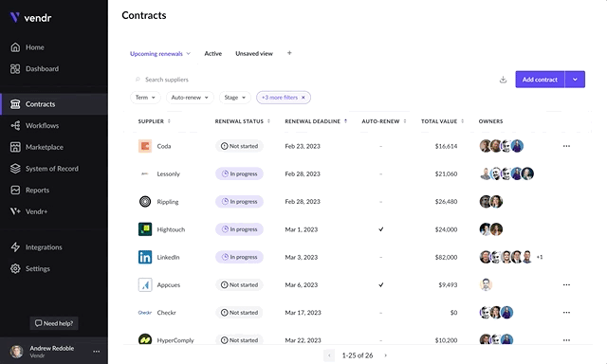Expand the Add contract dropdown arrow
This screenshot has width=607, height=364.
pos(575,80)
